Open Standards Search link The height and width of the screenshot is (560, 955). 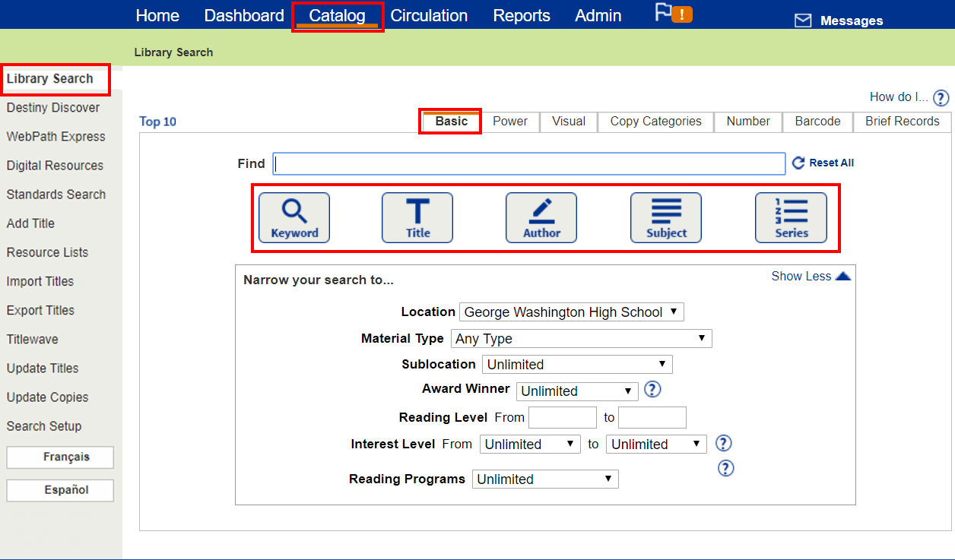click(56, 195)
